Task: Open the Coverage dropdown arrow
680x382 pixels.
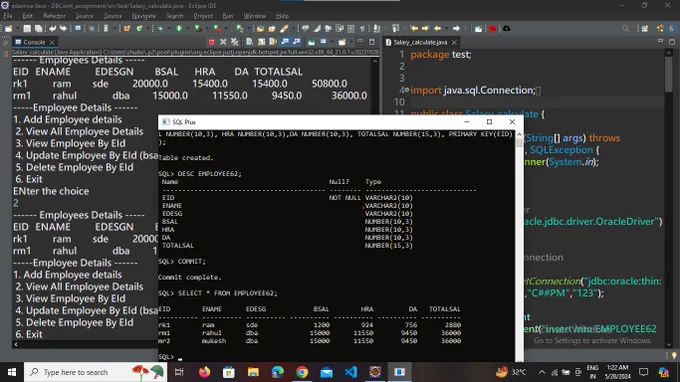Action: (x=206, y=29)
